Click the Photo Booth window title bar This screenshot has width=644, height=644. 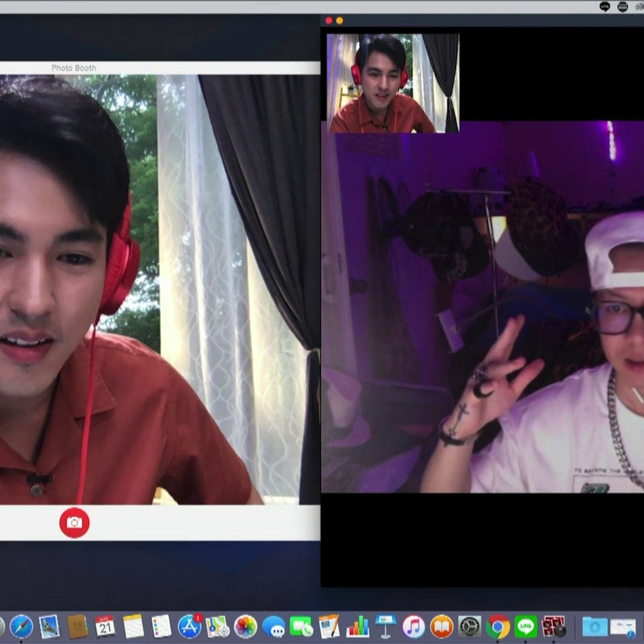click(x=151, y=68)
